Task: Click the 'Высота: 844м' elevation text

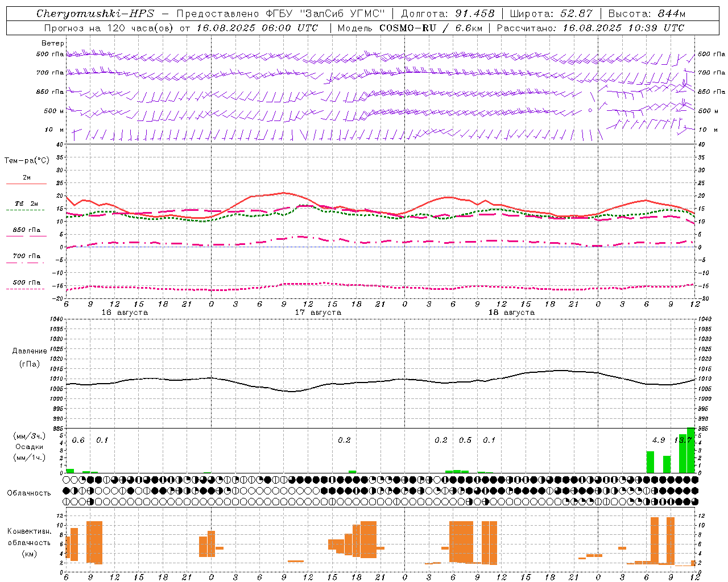Action: pyautogui.click(x=647, y=14)
